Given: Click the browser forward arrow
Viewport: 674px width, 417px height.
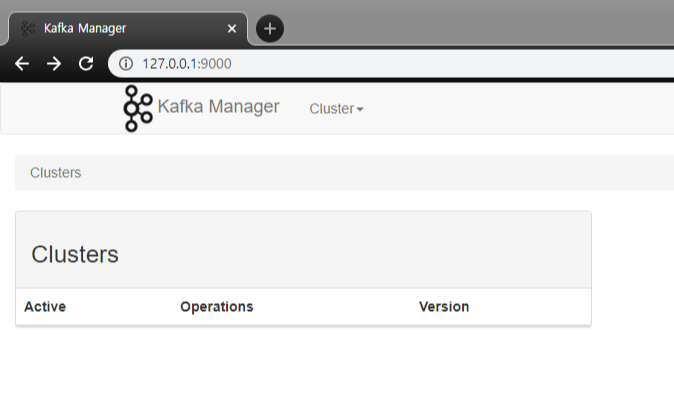Looking at the screenshot, I should click(x=54, y=64).
